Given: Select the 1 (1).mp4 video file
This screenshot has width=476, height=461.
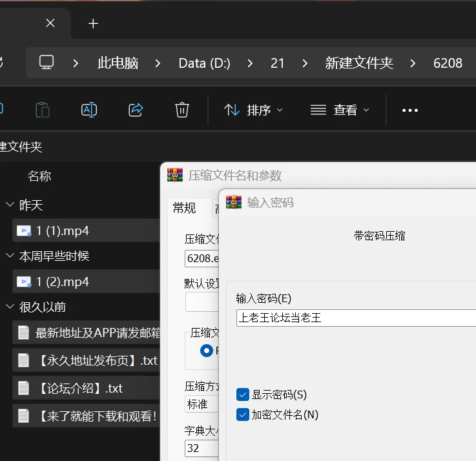Looking at the screenshot, I should click(86, 230).
